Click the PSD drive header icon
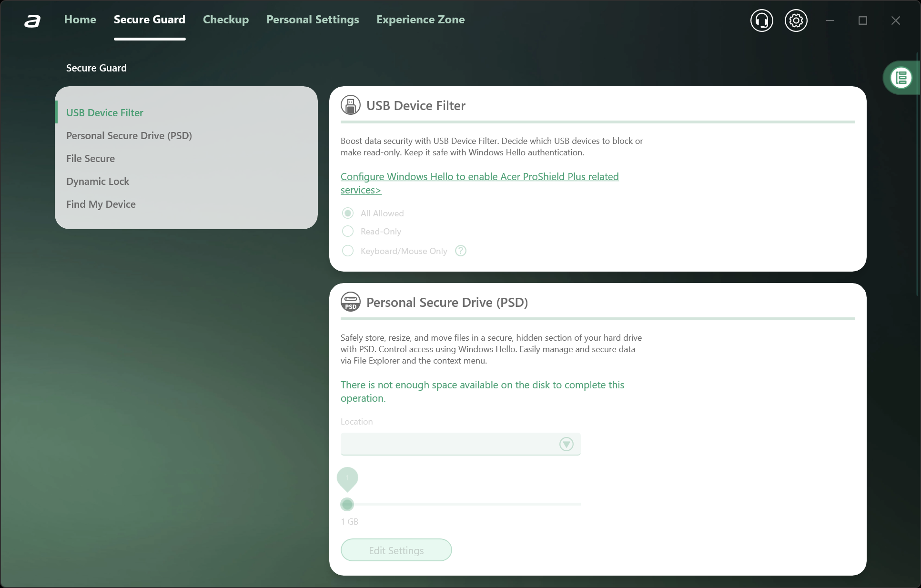The width and height of the screenshot is (921, 588). tap(350, 302)
